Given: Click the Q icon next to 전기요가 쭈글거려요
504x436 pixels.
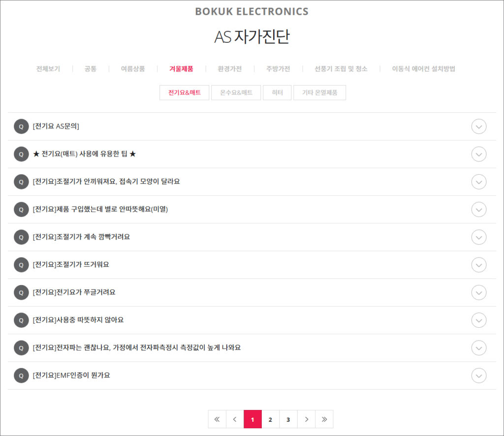Looking at the screenshot, I should [21, 292].
